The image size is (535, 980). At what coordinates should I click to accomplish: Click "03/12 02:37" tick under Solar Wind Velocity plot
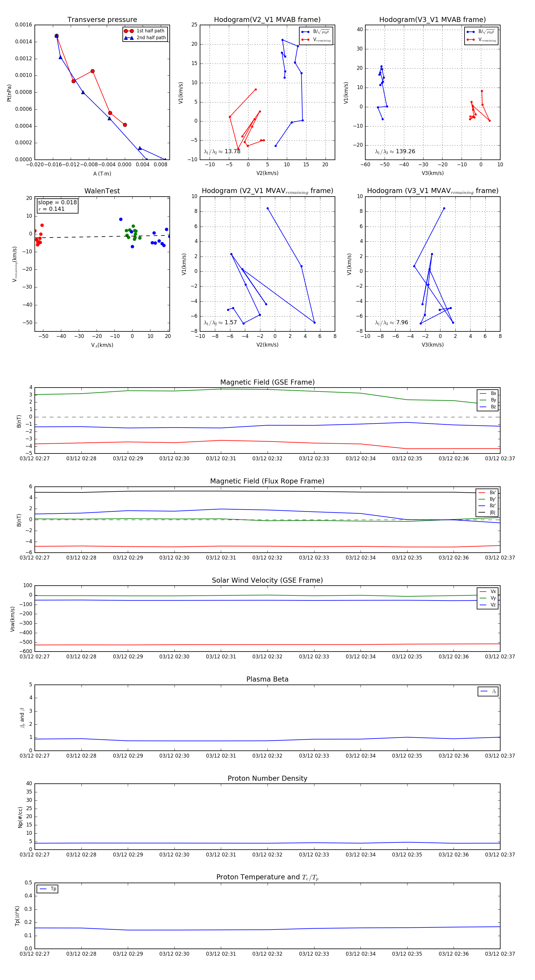[x=500, y=657]
